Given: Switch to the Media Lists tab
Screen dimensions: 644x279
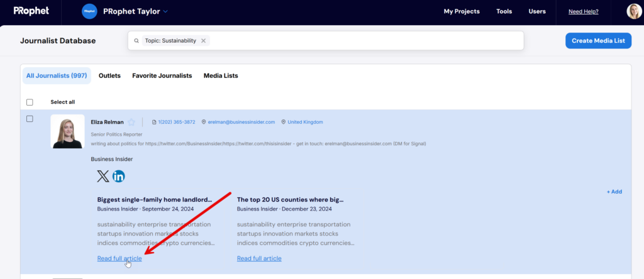Looking at the screenshot, I should coord(221,76).
